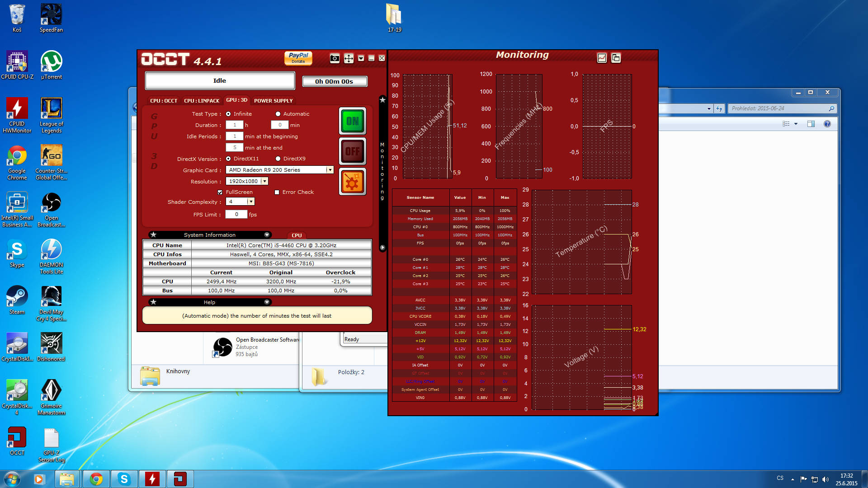Click Skype icon in taskbar
Screen dimensions: 868x488
click(x=124, y=479)
